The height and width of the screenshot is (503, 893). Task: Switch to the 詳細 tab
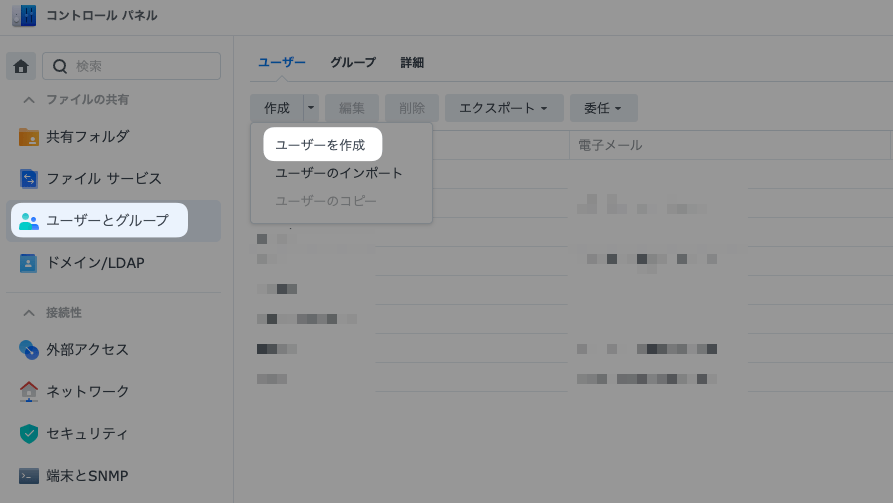[412, 62]
